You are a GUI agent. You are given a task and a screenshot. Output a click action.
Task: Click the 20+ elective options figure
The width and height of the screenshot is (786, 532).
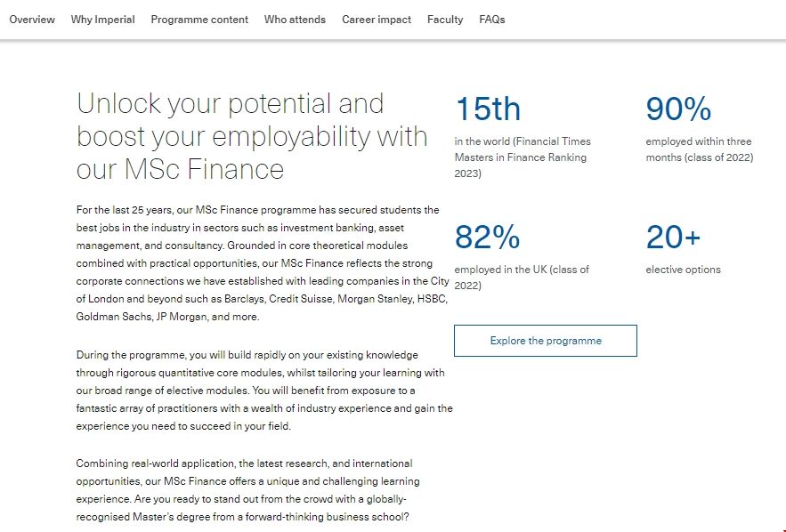tap(673, 238)
